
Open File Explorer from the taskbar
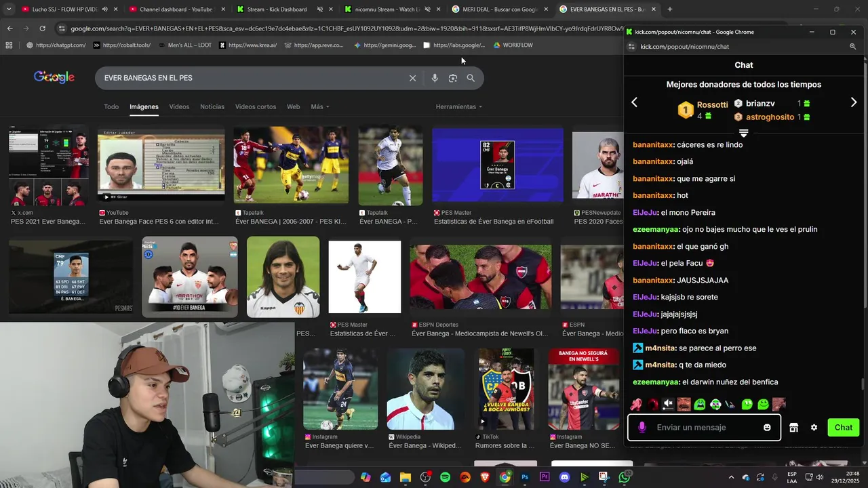(405, 477)
